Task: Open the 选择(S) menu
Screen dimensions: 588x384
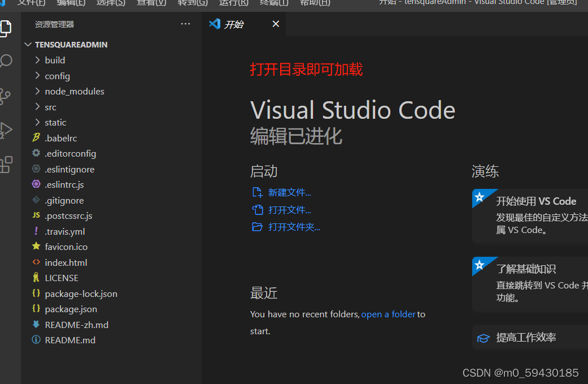Action: [111, 3]
